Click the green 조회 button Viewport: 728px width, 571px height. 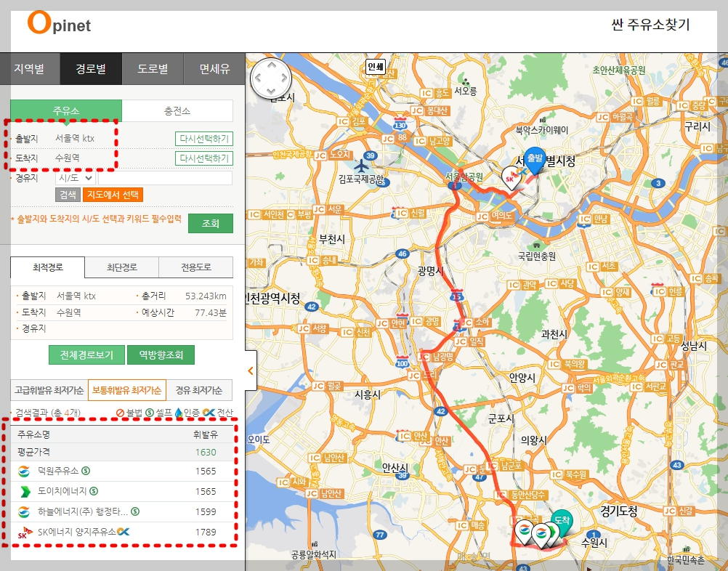click(x=210, y=223)
